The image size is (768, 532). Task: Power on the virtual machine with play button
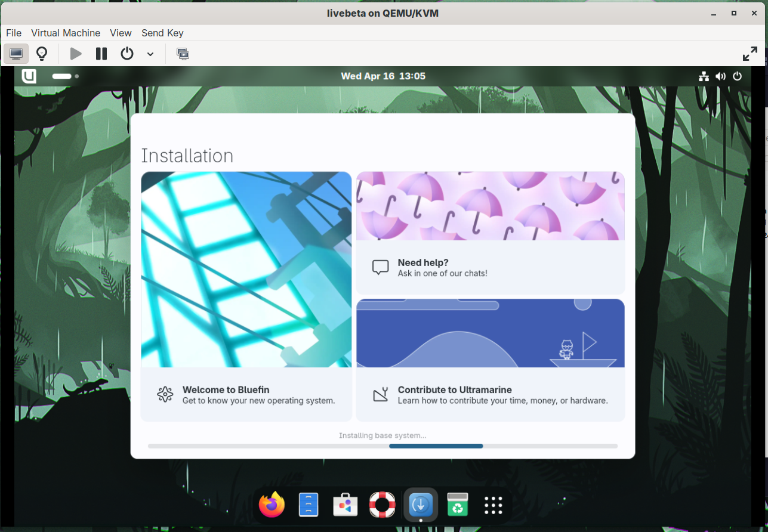click(76, 54)
